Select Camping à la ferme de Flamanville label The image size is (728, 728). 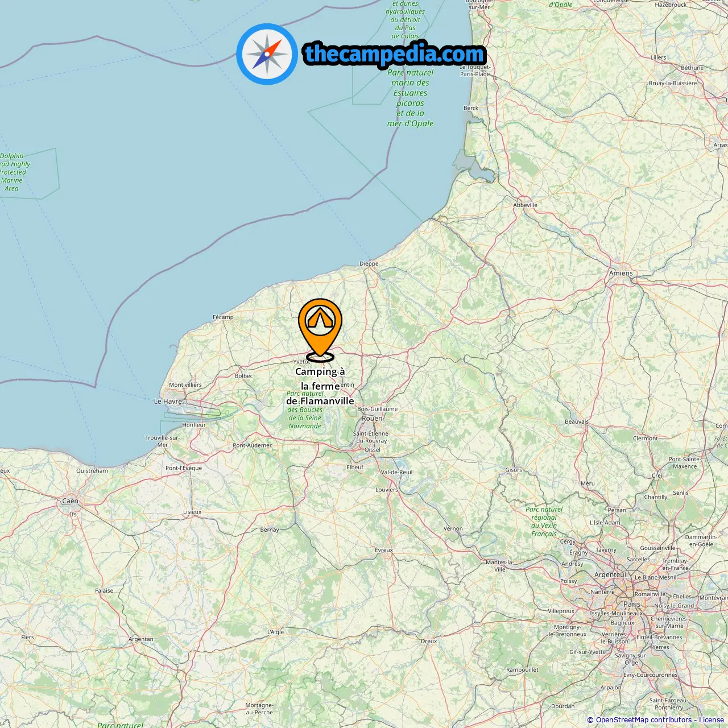point(320,386)
